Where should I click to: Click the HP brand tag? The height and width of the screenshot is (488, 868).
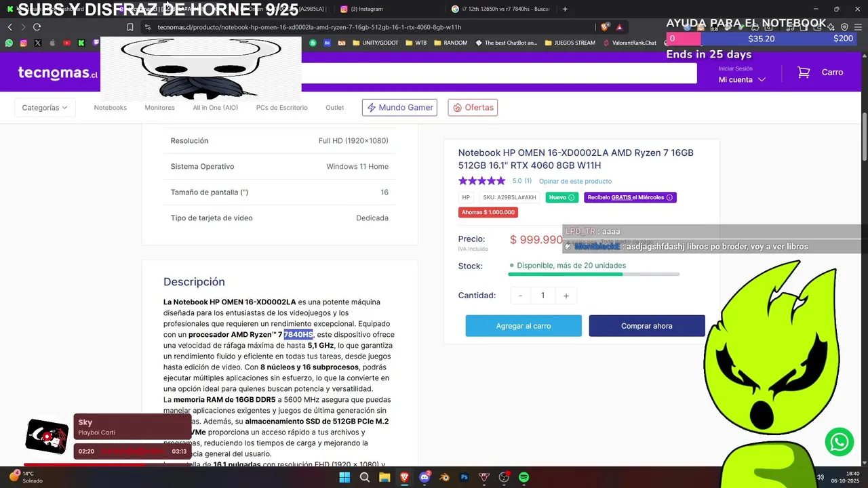pyautogui.click(x=466, y=197)
